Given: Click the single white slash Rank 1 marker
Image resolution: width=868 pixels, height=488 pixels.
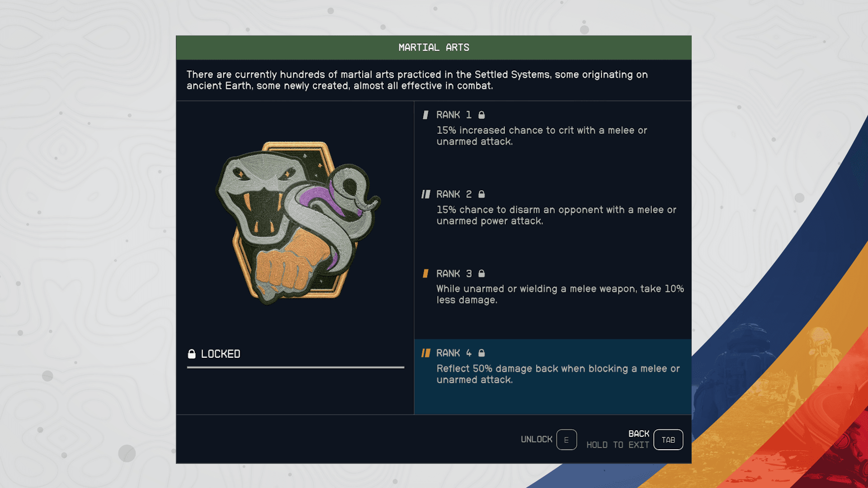Looking at the screenshot, I should [x=425, y=115].
